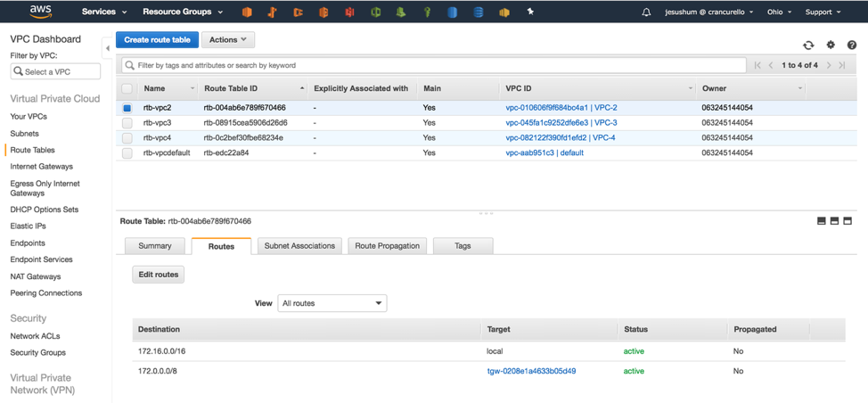Open the Actions dropdown button
The height and width of the screenshot is (403, 868).
228,40
